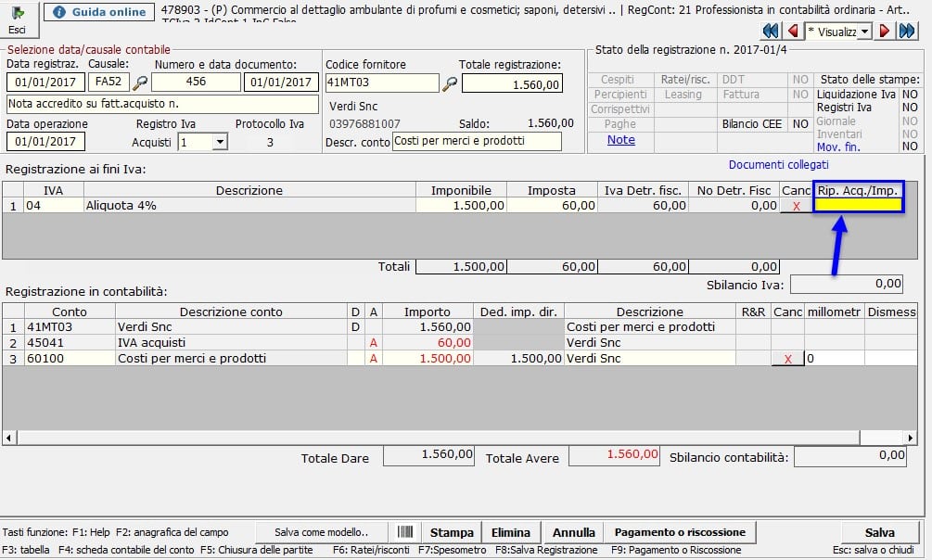This screenshot has width=932, height=560.
Task: Open the Visualizz mode dropdown
Action: pos(865,32)
